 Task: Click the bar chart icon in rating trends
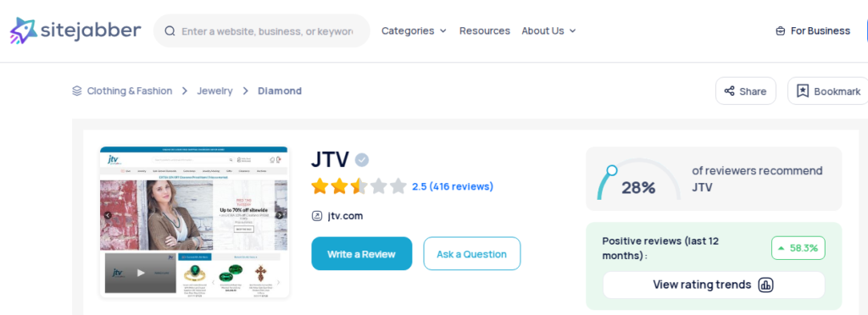click(766, 285)
